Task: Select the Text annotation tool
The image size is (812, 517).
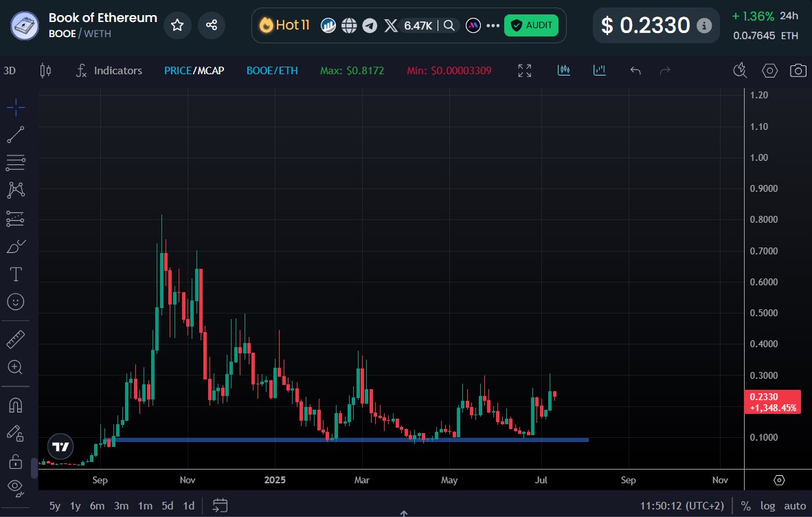Action: (16, 274)
